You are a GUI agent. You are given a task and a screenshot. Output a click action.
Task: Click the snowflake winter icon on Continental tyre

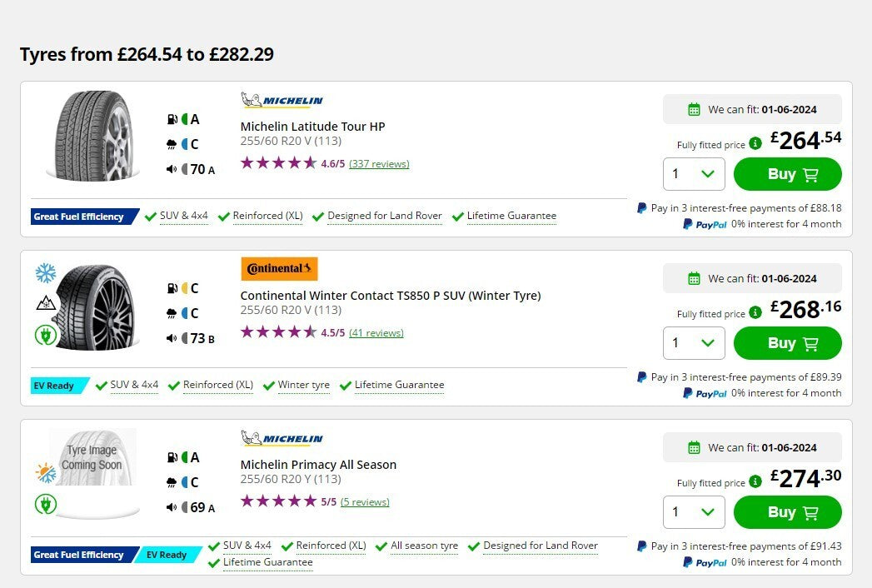coord(45,273)
